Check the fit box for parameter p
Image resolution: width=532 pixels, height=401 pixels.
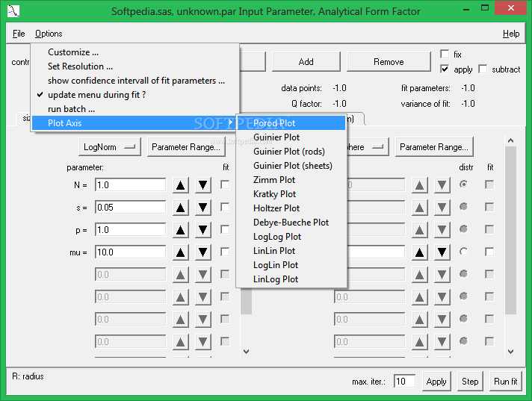coord(225,229)
